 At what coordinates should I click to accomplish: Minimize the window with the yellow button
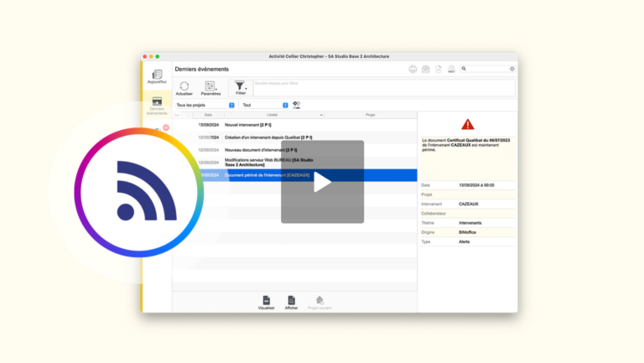pyautogui.click(x=151, y=57)
